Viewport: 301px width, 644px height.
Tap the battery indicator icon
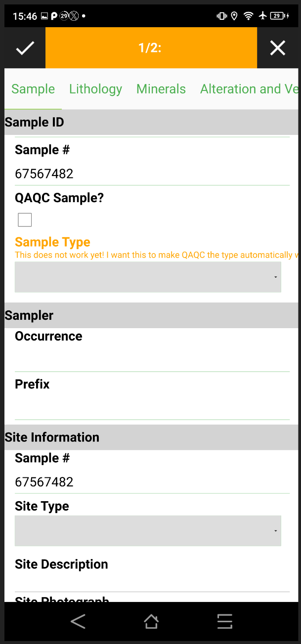point(277,15)
